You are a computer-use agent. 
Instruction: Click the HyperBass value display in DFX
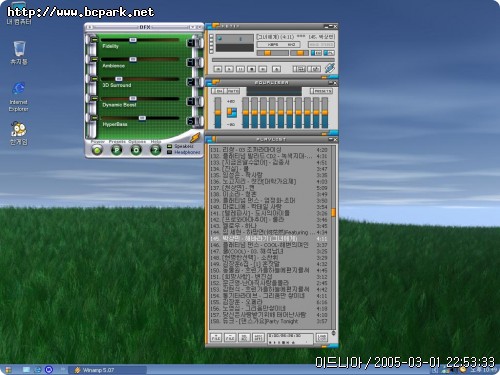[x=191, y=121]
